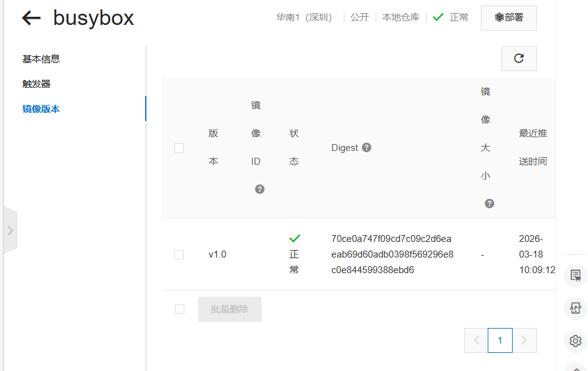Open the settings gear icon on right sidebar
The image size is (588, 371).
tap(576, 341)
